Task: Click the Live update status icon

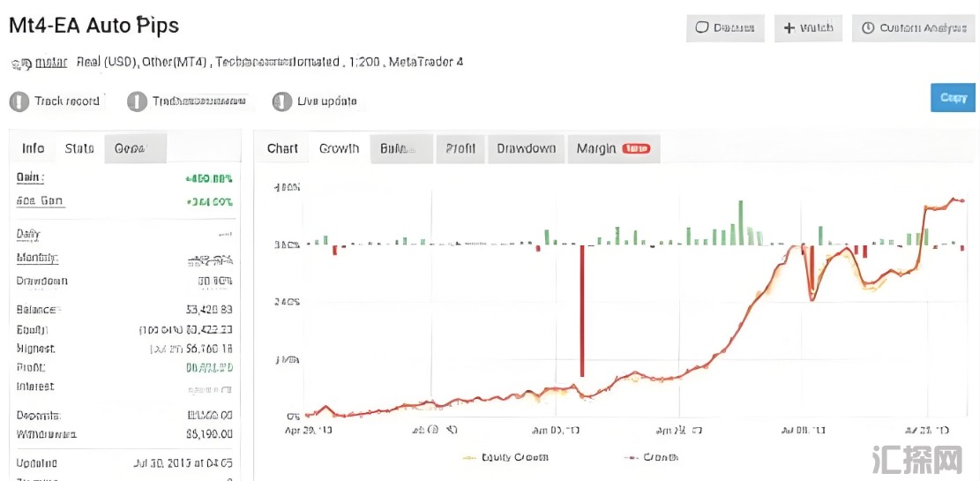Action: 282,101
